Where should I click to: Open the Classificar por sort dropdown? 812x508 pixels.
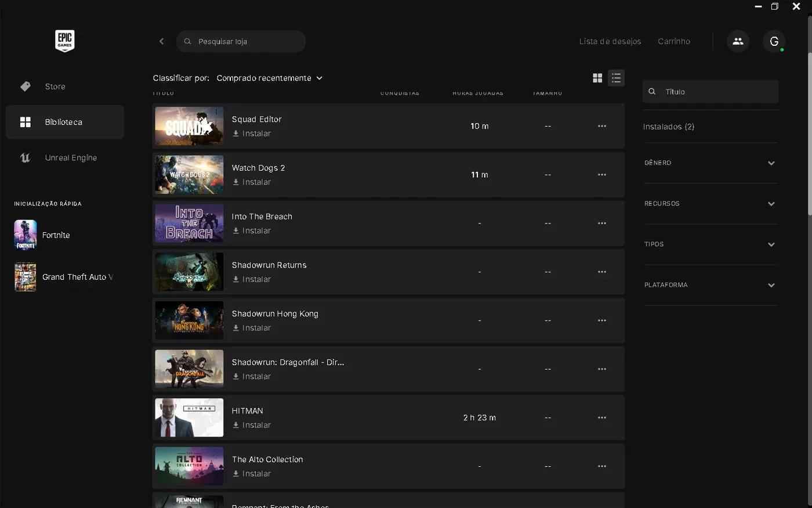pyautogui.click(x=270, y=78)
